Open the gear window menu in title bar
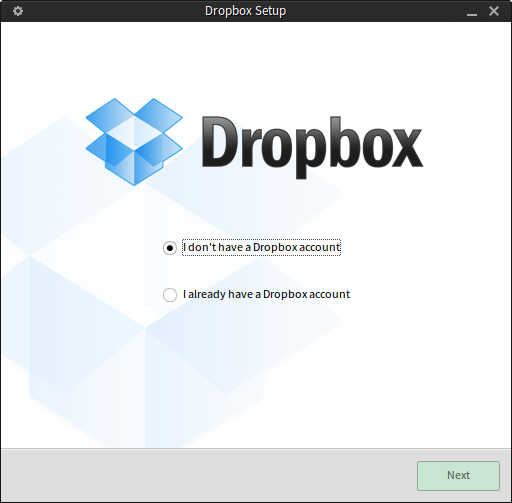 coord(18,11)
